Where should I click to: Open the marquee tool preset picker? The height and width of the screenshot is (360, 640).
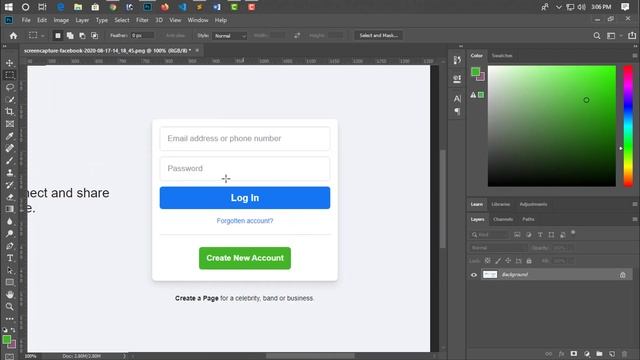36,36
